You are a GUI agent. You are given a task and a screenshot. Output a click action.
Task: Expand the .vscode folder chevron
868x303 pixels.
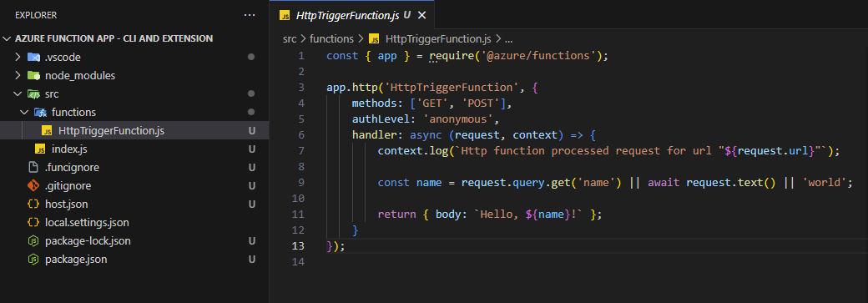18,57
